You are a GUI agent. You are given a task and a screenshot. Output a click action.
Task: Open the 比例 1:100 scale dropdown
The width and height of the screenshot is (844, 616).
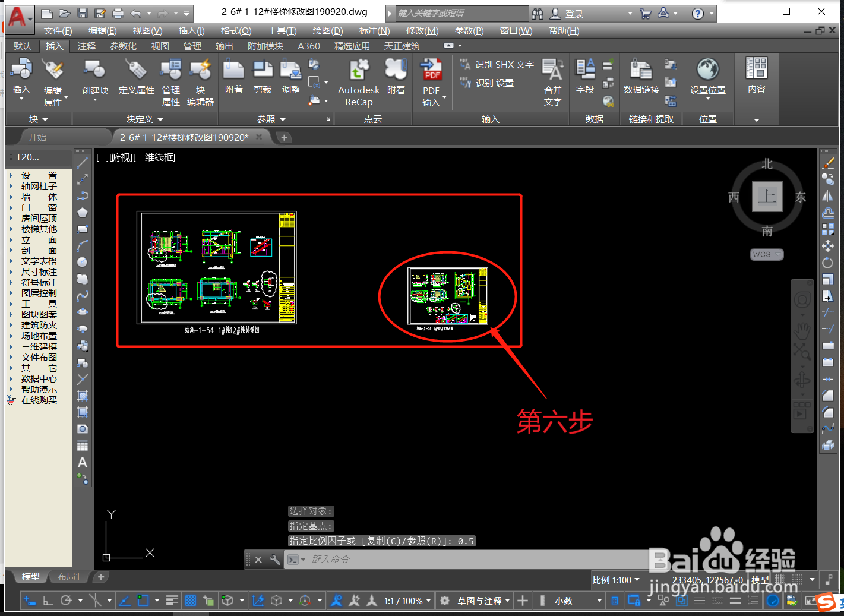pos(616,580)
